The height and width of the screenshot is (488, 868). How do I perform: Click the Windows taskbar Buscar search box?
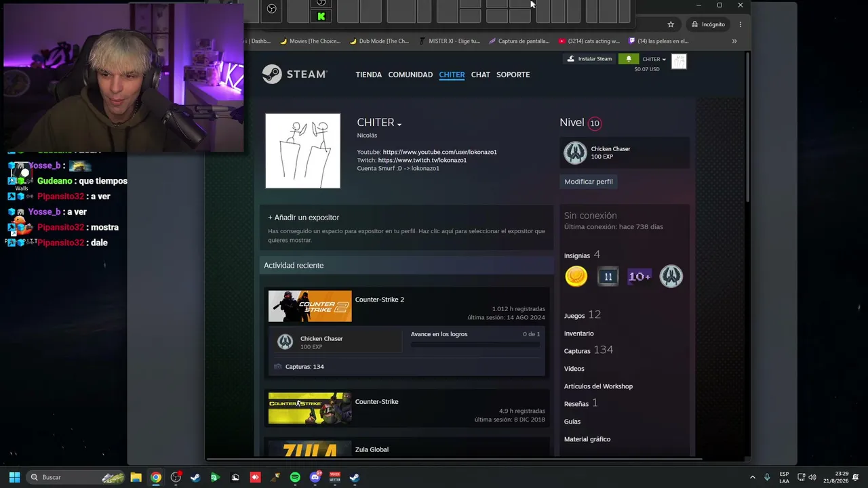coord(76,477)
